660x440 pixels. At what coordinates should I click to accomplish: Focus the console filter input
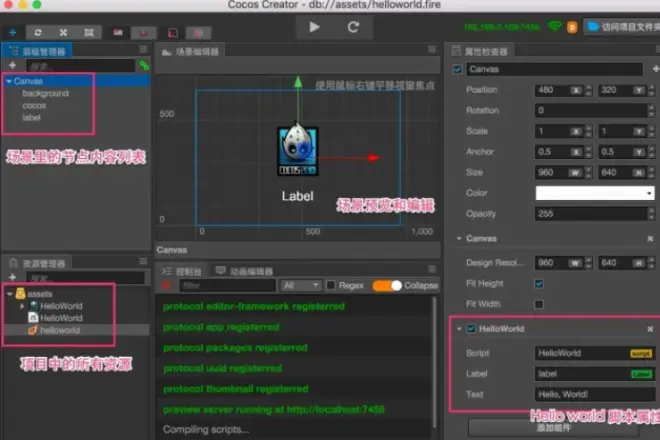tap(227, 285)
